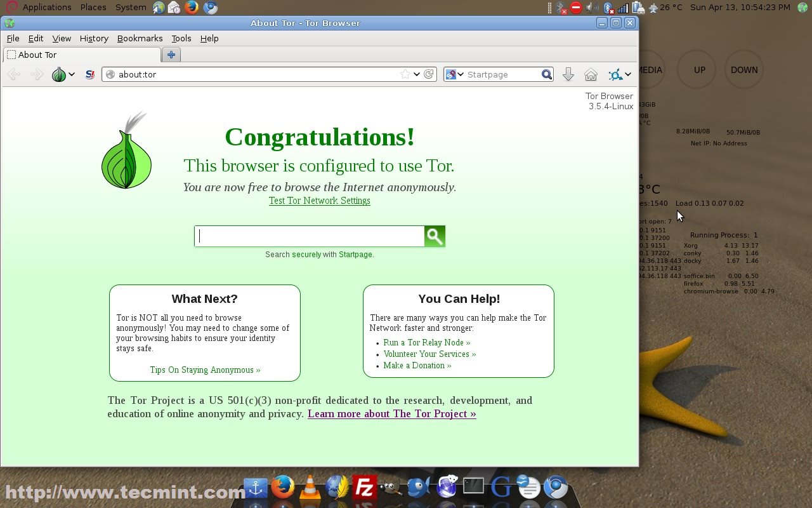Expand the Tor network icon dropdown
812x508 pixels.
coord(627,74)
